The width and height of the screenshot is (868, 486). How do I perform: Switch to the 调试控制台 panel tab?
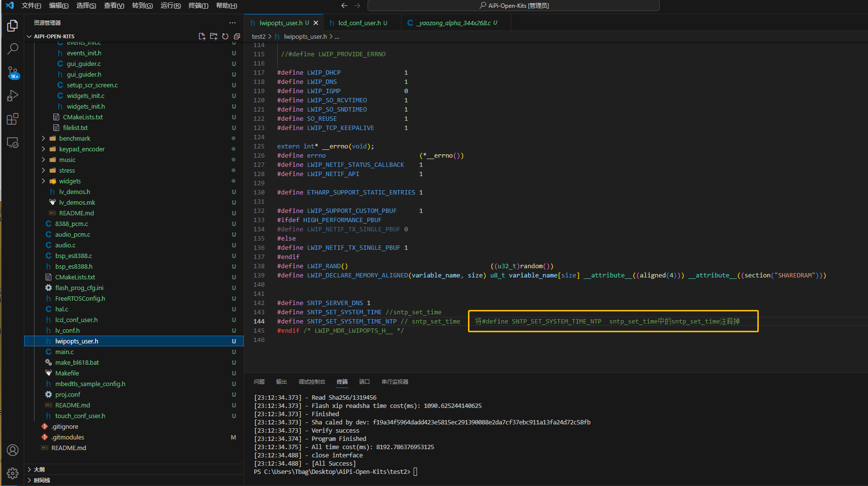[x=312, y=382]
